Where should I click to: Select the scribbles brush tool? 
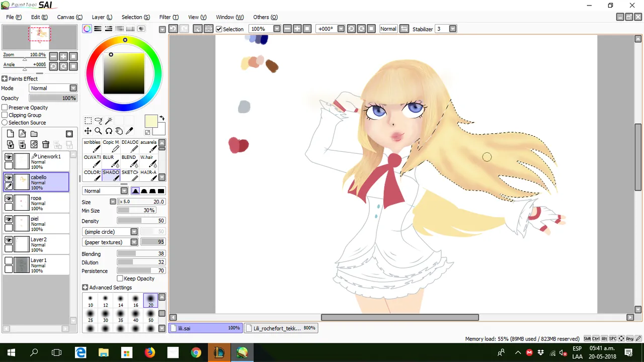pos(92,146)
